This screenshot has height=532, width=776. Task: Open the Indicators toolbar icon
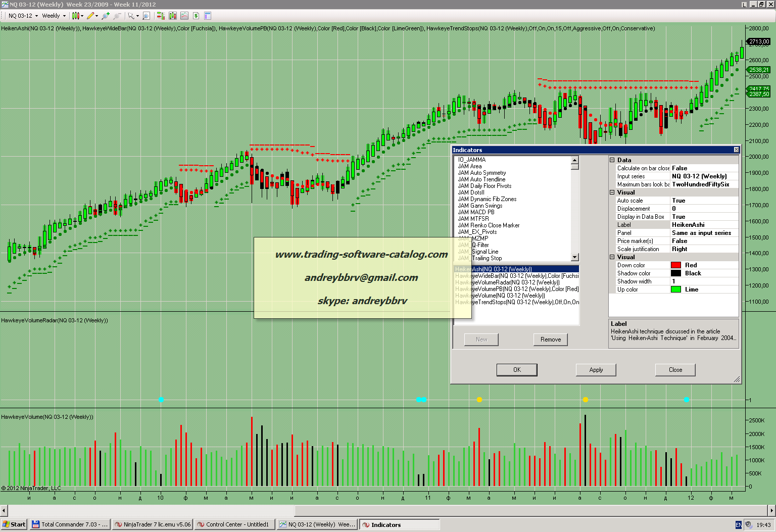point(161,16)
